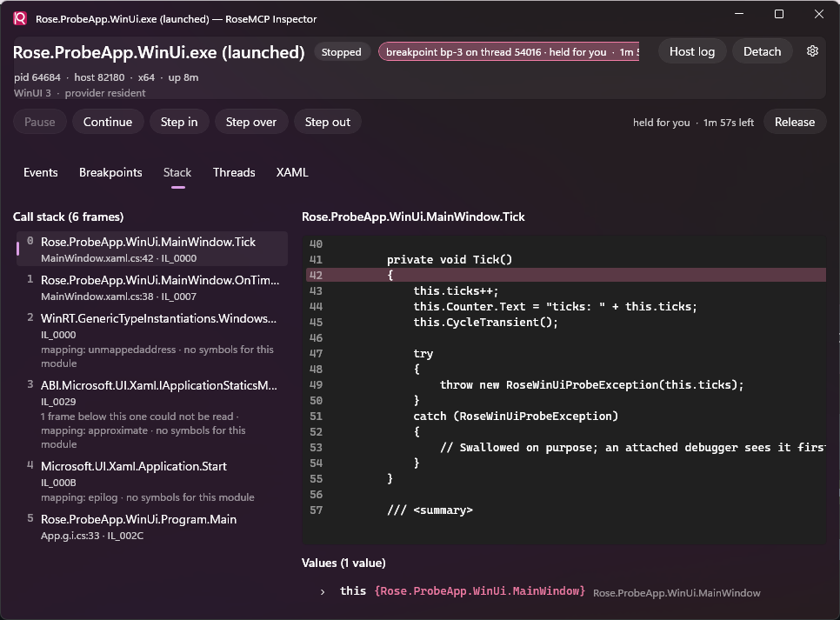840x620 pixels.
Task: Select frame 1 MainWindow.OnTim...
Action: pos(152,287)
